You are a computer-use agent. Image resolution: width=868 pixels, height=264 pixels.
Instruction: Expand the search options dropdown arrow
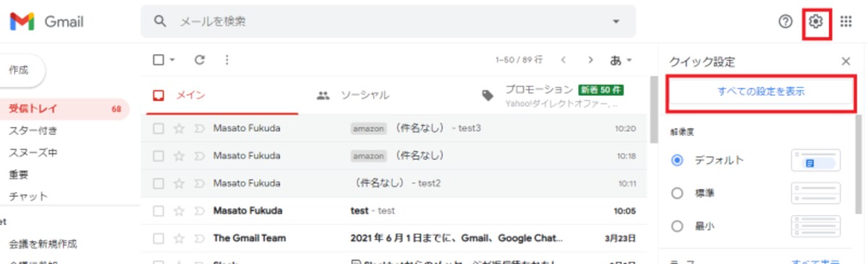616,22
